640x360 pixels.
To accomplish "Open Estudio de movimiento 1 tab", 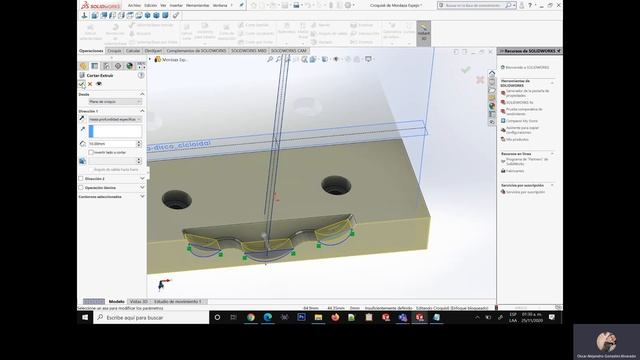I will tap(178, 302).
